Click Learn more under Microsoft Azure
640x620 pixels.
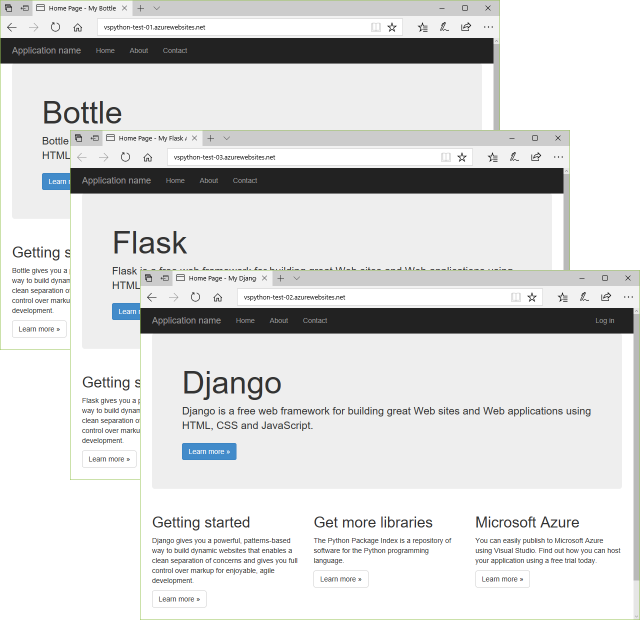click(x=502, y=579)
